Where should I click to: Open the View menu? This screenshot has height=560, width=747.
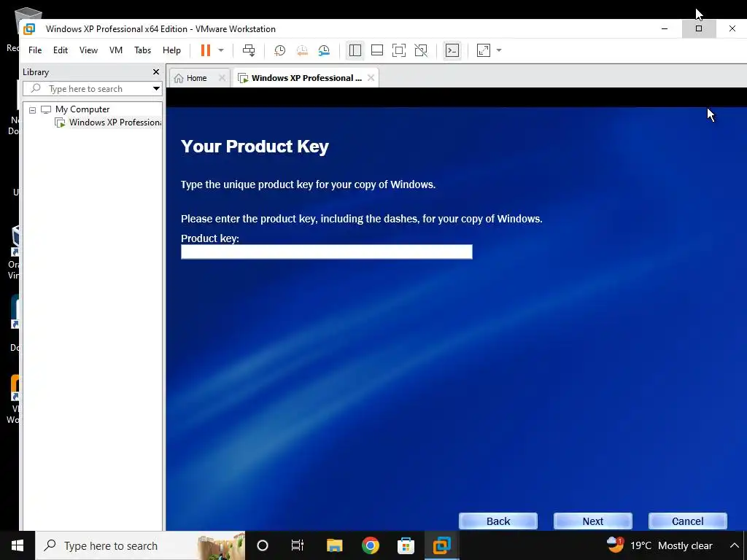[x=88, y=50]
